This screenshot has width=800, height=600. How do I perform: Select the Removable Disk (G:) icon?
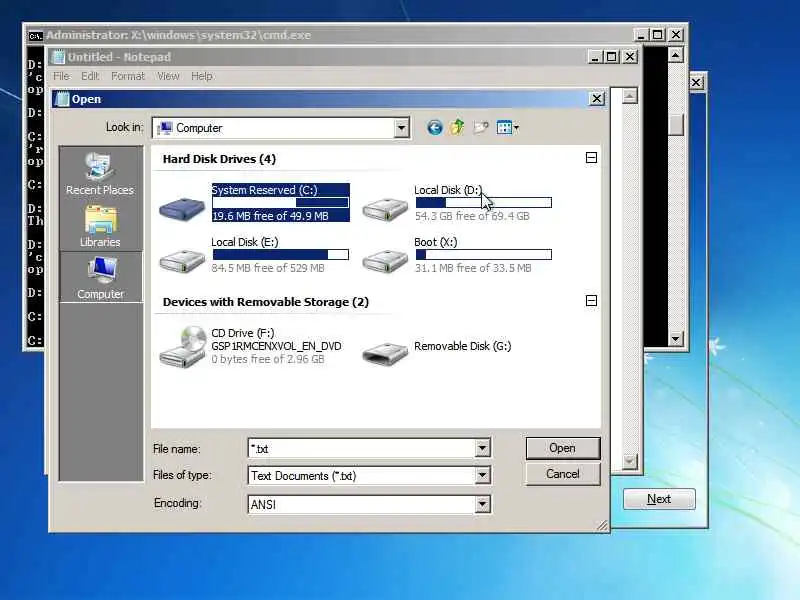[x=385, y=353]
